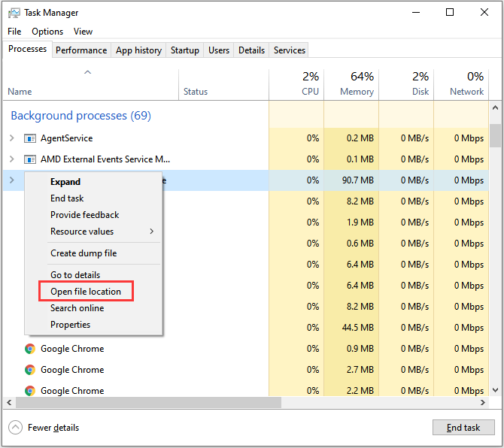Click the Task Manager title bar icon
This screenshot has width=504, height=448.
pos(14,13)
